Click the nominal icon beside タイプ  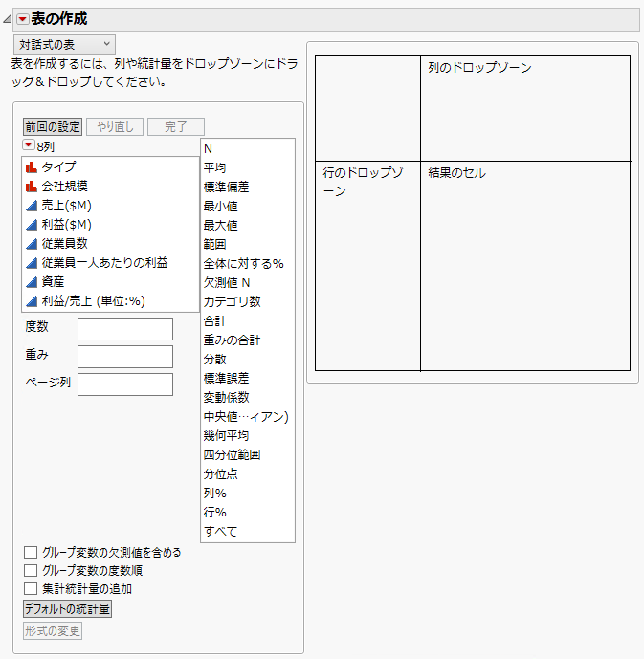click(32, 166)
